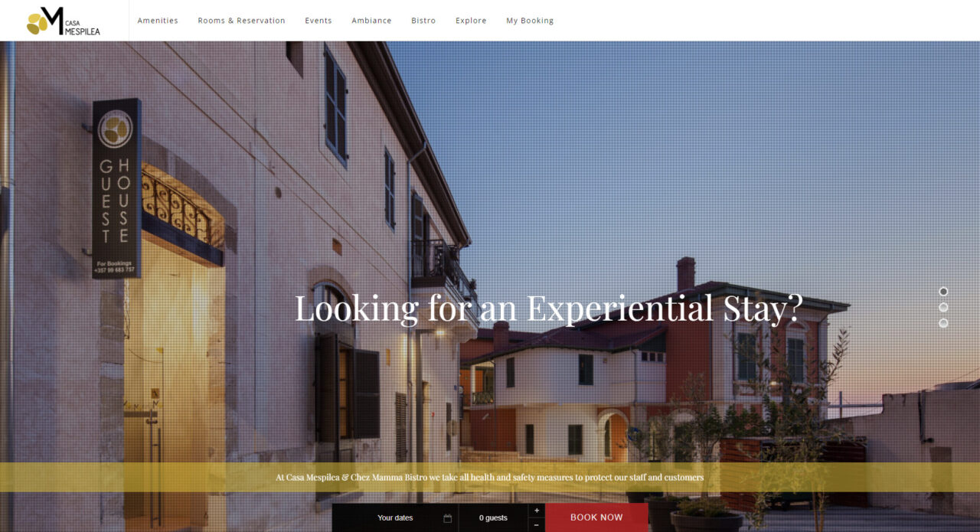Image resolution: width=980 pixels, height=532 pixels.
Task: Click the Looking for an Experiential Stay headline
Action: pos(548,308)
